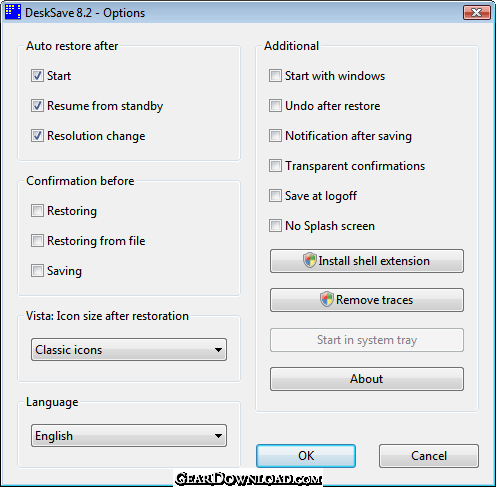Enable confirmation before Restoring
This screenshot has height=487, width=496.
[x=37, y=211]
